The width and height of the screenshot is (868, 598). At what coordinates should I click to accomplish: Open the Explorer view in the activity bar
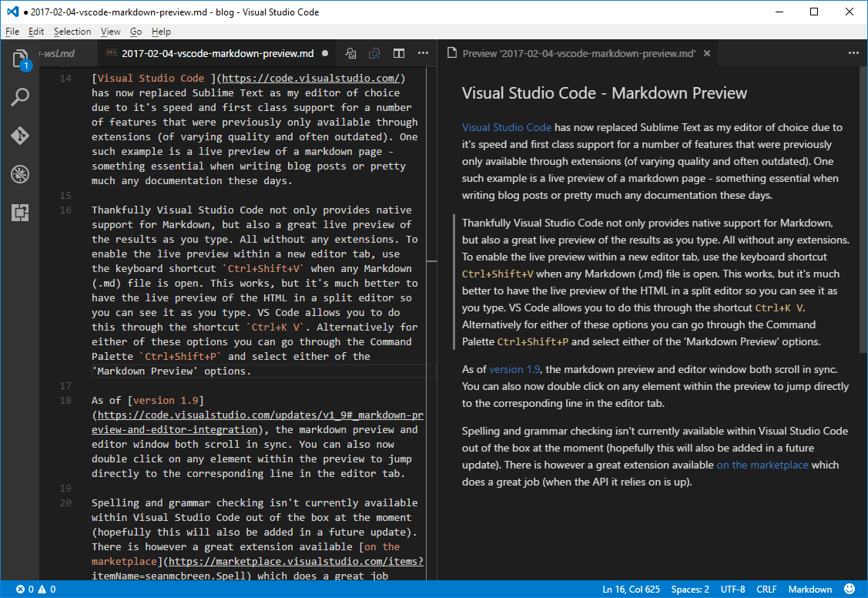(x=20, y=59)
